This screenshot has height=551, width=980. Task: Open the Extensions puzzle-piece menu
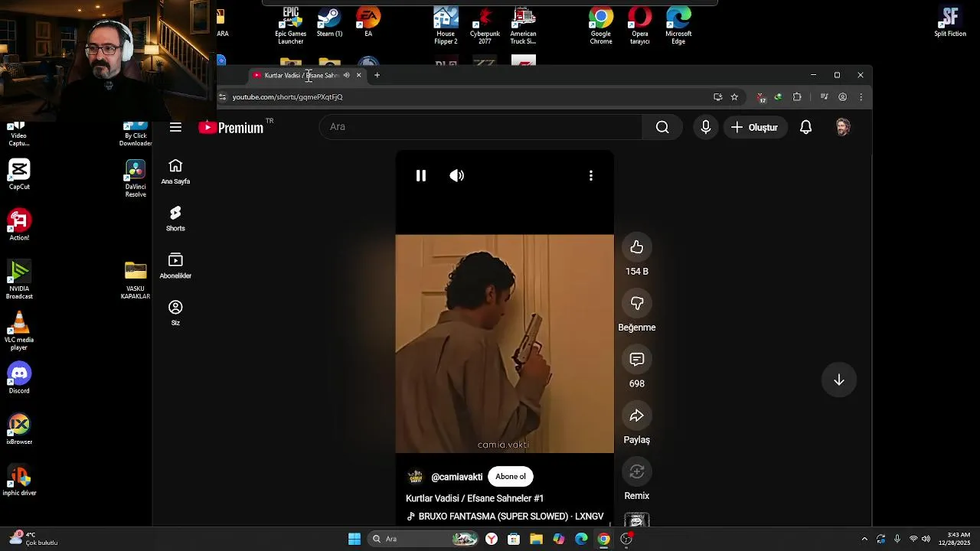(797, 97)
